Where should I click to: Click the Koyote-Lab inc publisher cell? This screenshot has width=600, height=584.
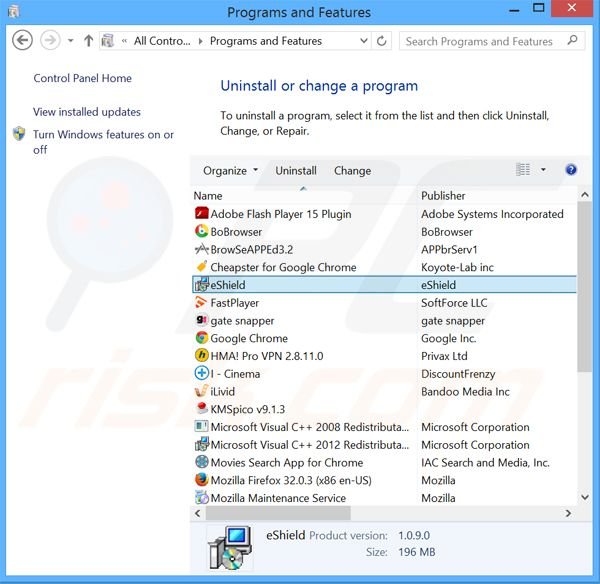coord(457,267)
